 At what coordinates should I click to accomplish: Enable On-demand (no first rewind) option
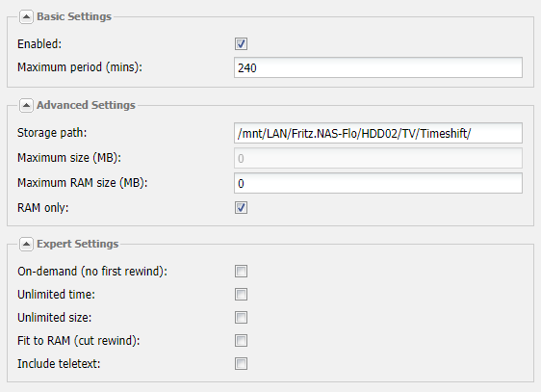[241, 272]
